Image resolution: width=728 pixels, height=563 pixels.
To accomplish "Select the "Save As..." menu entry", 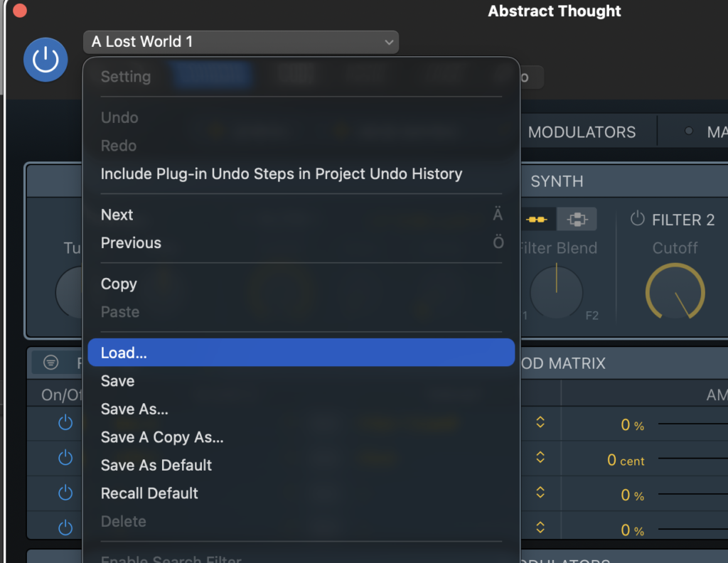I will click(x=134, y=409).
